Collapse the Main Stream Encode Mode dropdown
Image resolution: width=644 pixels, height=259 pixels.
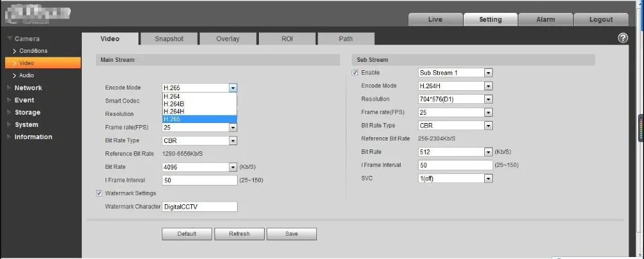coord(233,88)
